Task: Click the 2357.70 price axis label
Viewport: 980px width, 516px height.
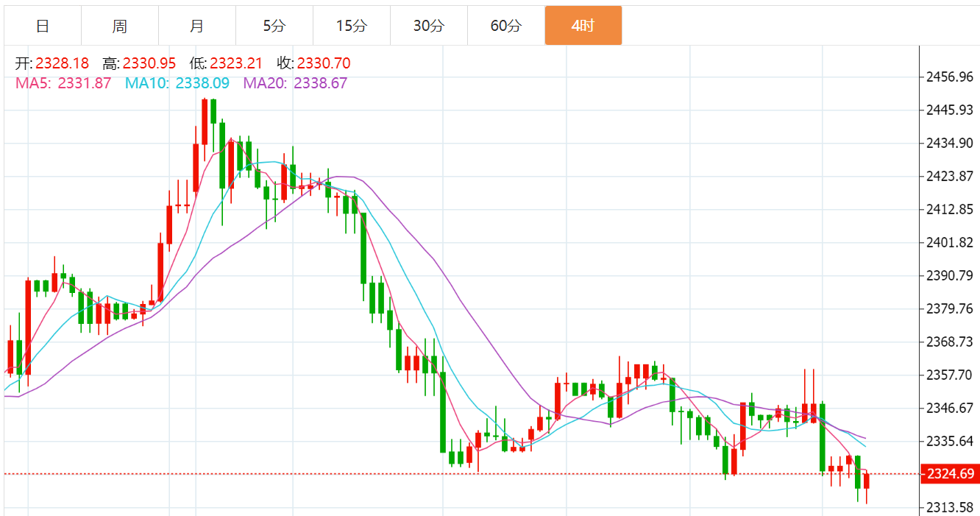Action: pos(950,375)
